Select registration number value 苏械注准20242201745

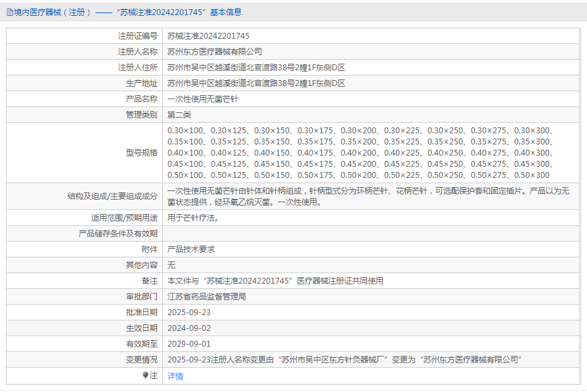click(208, 36)
